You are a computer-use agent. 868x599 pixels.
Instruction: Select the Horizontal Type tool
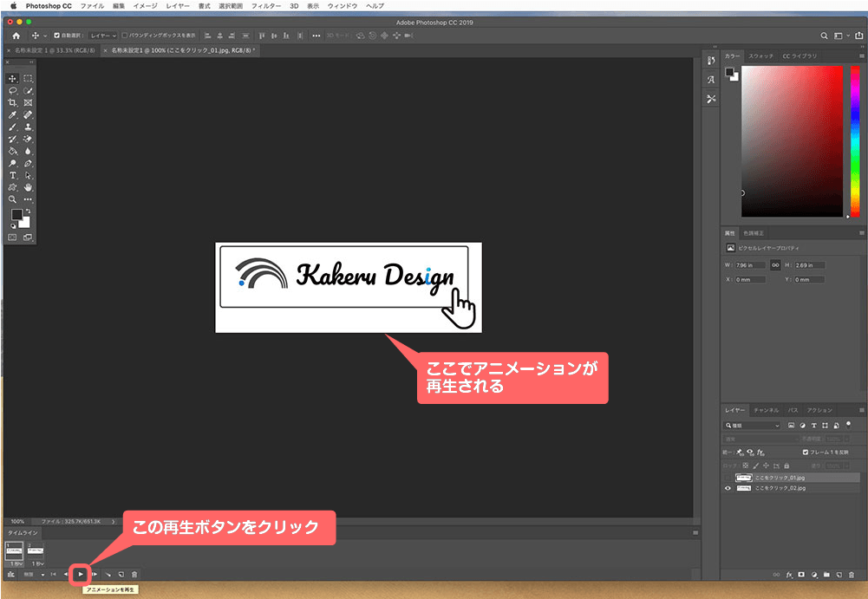(x=12, y=175)
